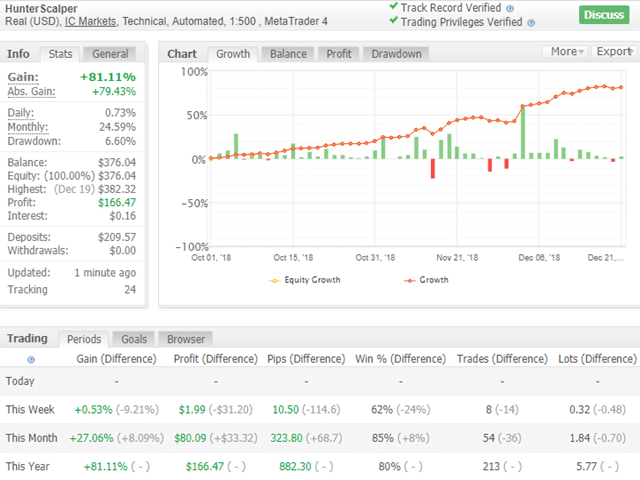The height and width of the screenshot is (480, 640).
Task: Open the More dropdown in chart panel
Action: tap(567, 52)
